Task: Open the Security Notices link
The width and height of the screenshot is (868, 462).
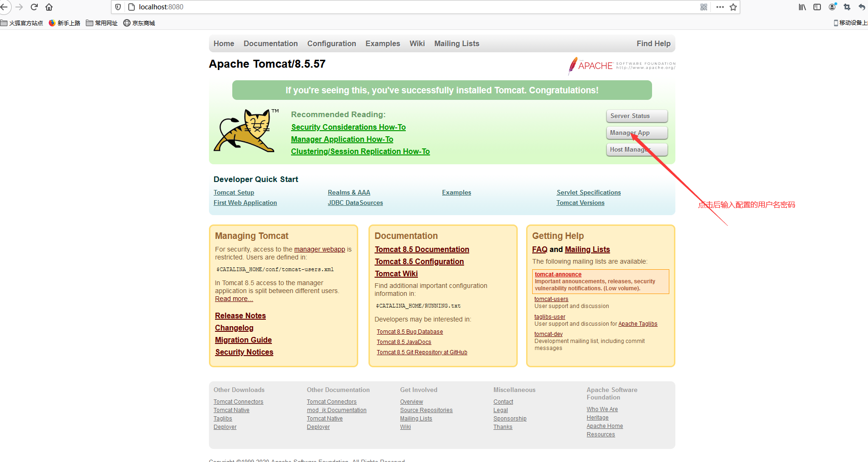Action: click(244, 352)
